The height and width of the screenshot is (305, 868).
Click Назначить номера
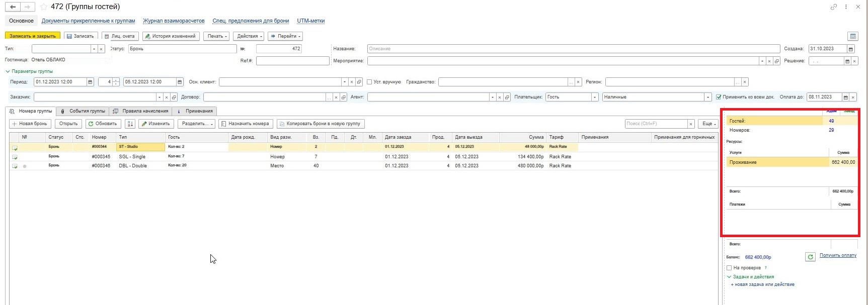[x=246, y=124]
